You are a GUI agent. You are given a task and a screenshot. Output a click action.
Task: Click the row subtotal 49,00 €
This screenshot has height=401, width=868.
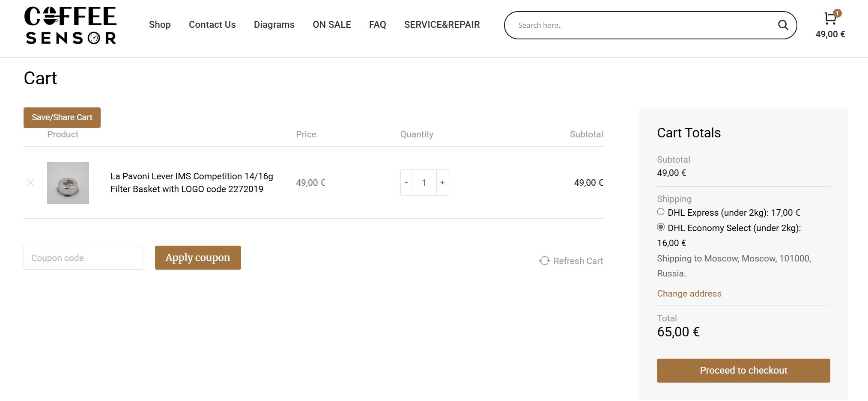588,183
